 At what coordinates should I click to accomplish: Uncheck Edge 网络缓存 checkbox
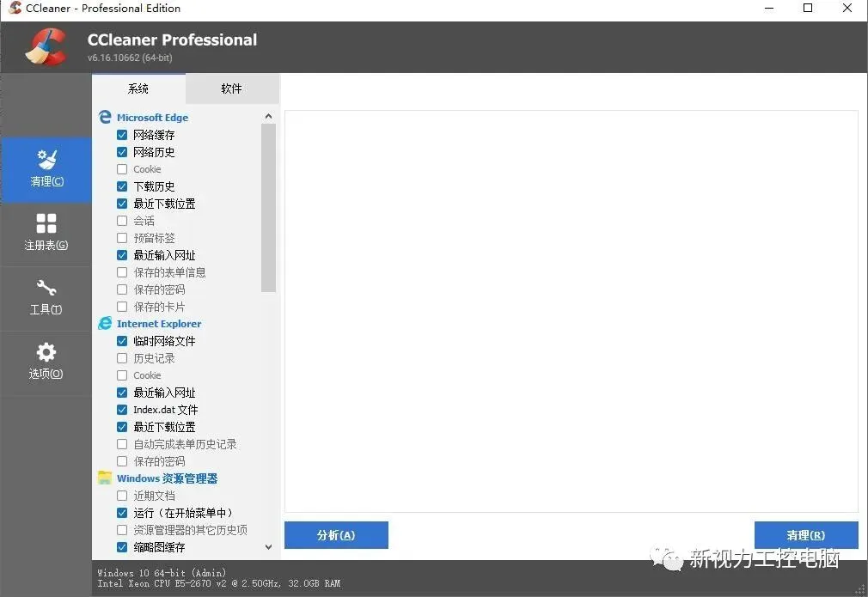click(x=122, y=135)
